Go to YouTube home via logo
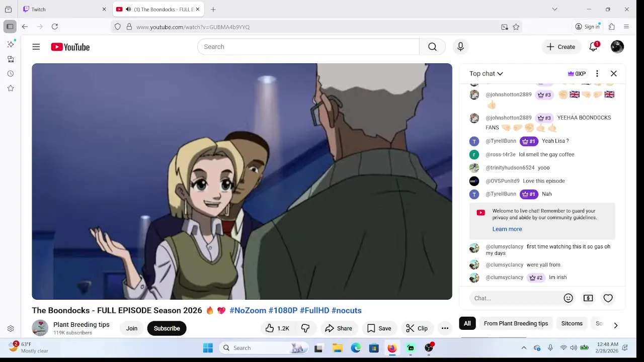This screenshot has height=362, width=644. click(x=70, y=47)
